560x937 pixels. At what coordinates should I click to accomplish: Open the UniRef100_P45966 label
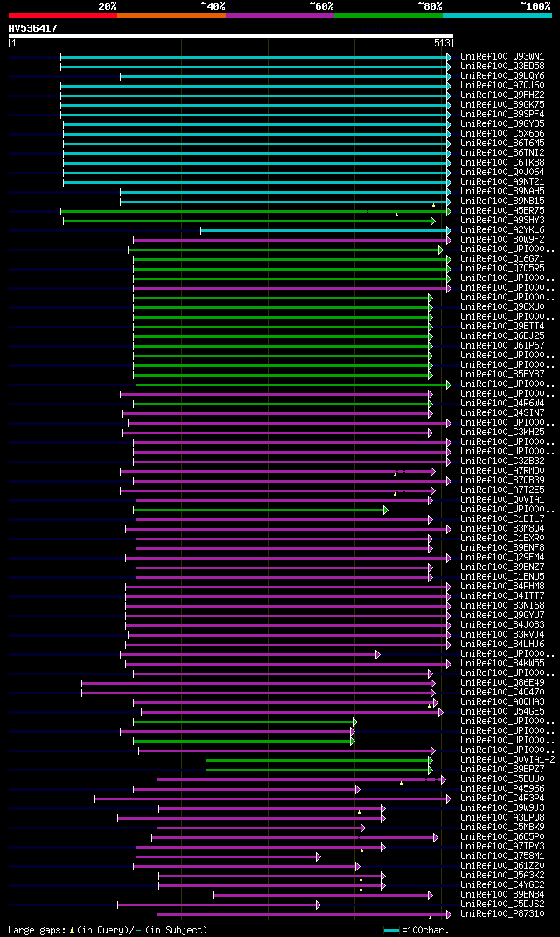pos(502,789)
